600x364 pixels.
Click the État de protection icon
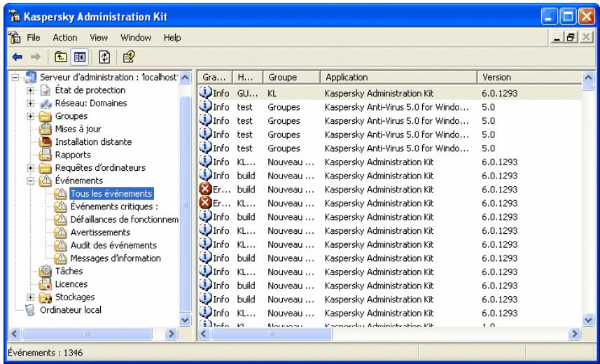pyautogui.click(x=46, y=90)
